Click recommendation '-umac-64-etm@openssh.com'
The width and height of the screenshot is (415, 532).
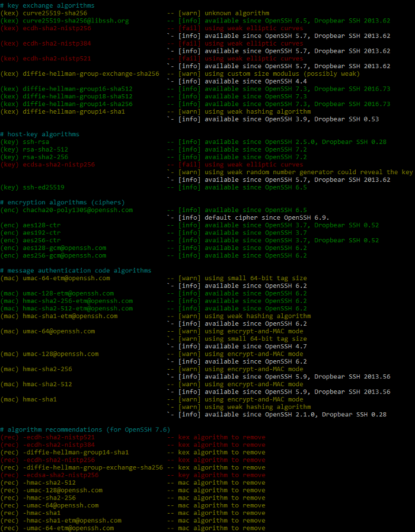click(68, 528)
